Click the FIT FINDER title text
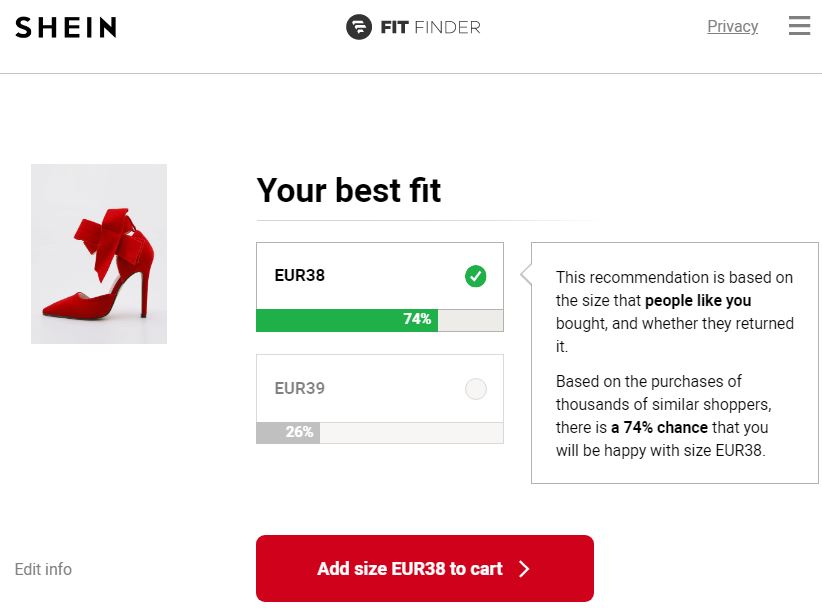The image size is (822, 610). [x=430, y=27]
